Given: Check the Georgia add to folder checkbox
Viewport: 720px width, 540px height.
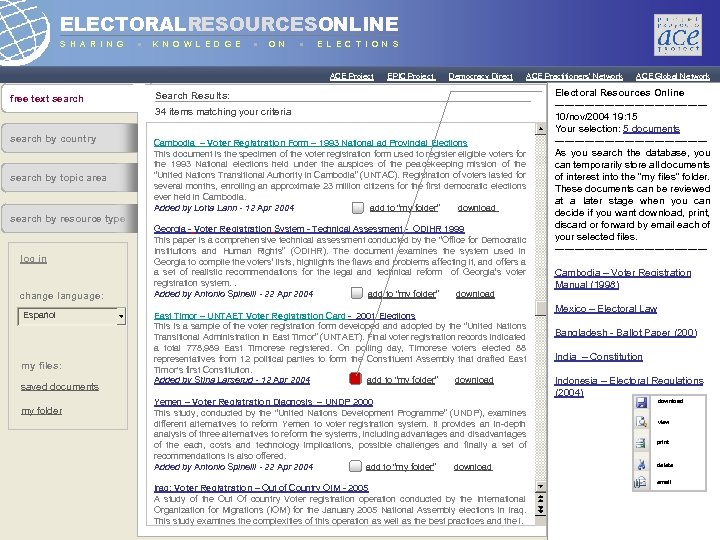Looking at the screenshot, I should click(356, 293).
